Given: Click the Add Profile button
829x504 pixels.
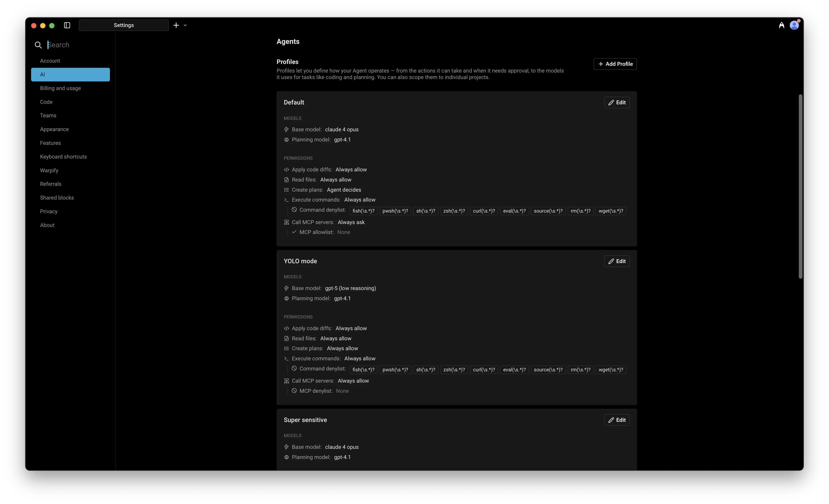Looking at the screenshot, I should coord(615,64).
